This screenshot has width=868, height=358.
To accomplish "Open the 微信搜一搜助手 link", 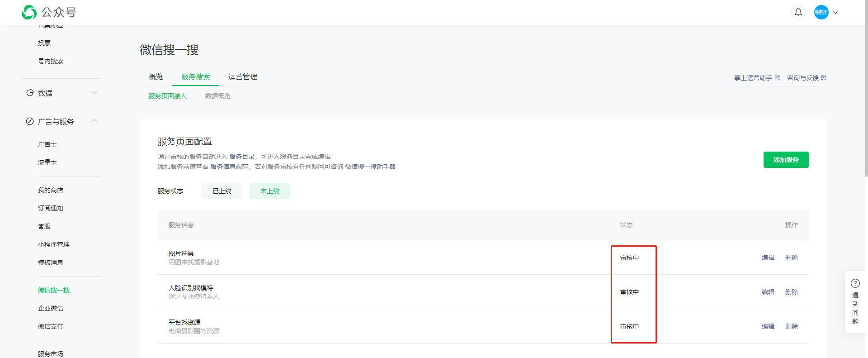I will pyautogui.click(x=367, y=167).
